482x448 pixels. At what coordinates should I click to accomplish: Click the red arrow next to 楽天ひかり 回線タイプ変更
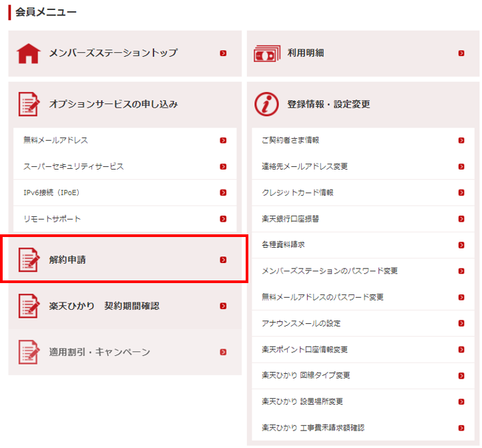461,375
